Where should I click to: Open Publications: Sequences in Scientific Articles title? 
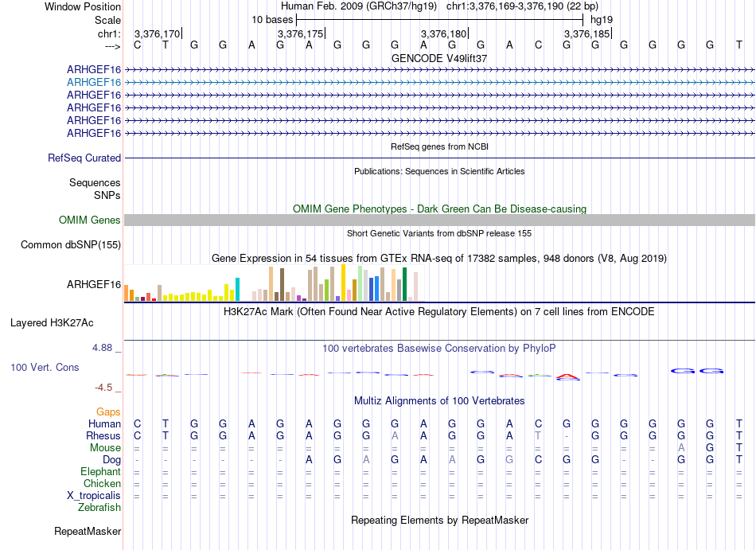pos(439,171)
